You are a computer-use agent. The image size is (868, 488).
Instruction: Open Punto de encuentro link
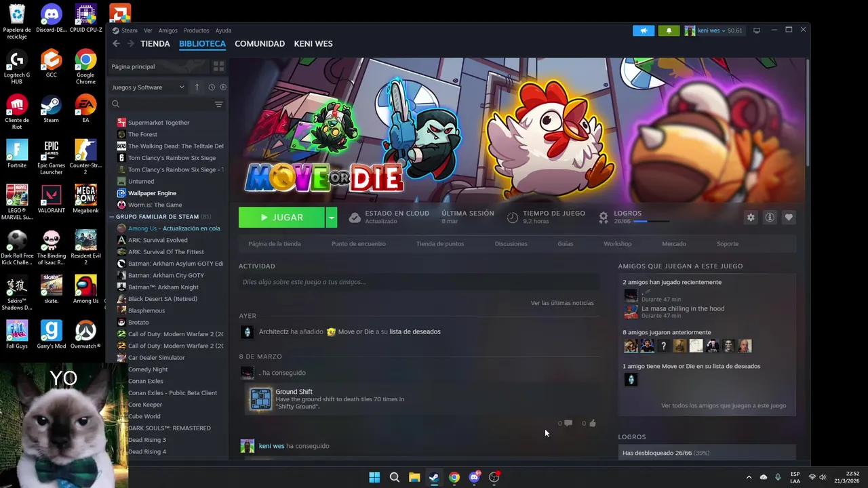tap(359, 243)
